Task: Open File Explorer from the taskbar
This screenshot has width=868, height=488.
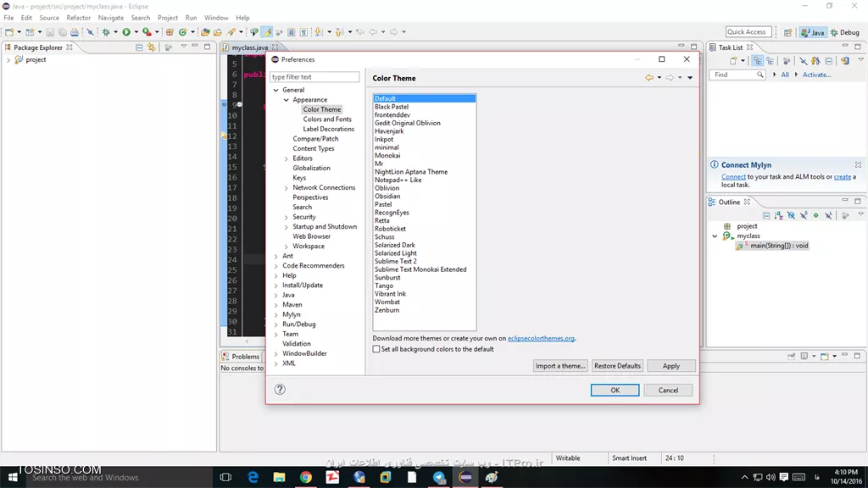Action: point(279,477)
